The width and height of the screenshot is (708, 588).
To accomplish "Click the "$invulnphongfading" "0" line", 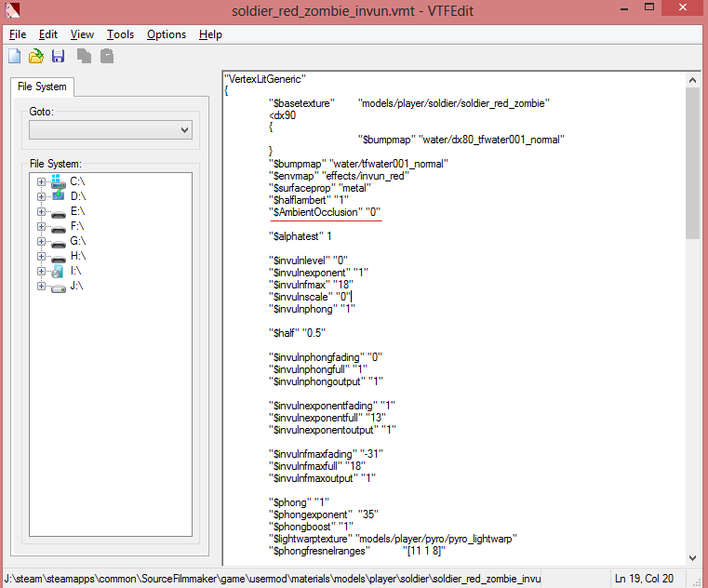I will coord(326,357).
